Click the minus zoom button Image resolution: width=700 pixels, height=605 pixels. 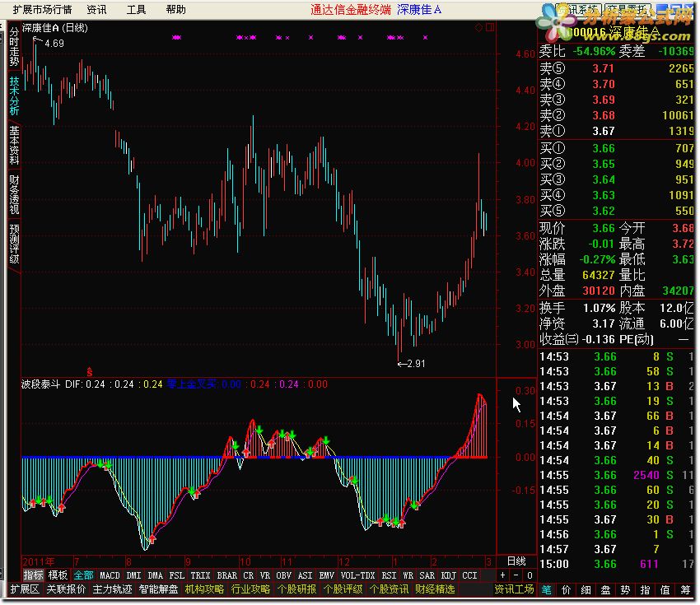pyautogui.click(x=516, y=575)
